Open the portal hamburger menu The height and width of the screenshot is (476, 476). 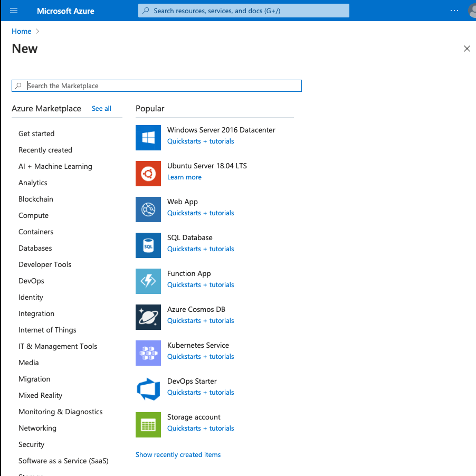14,11
